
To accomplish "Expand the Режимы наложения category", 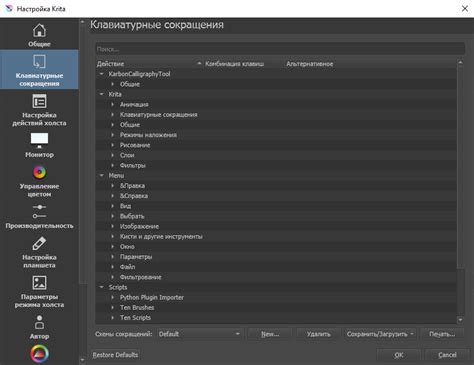I will point(113,135).
